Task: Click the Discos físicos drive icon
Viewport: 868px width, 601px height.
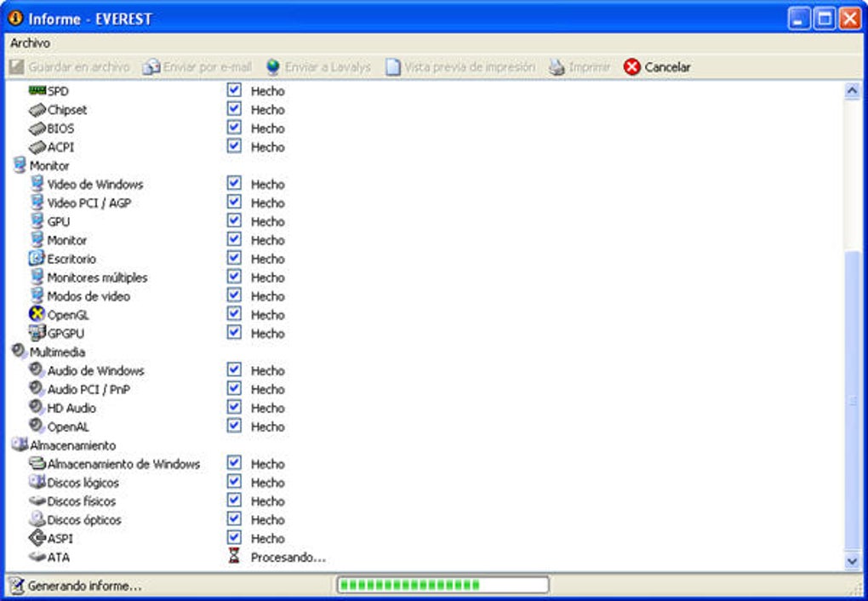Action: click(x=37, y=501)
